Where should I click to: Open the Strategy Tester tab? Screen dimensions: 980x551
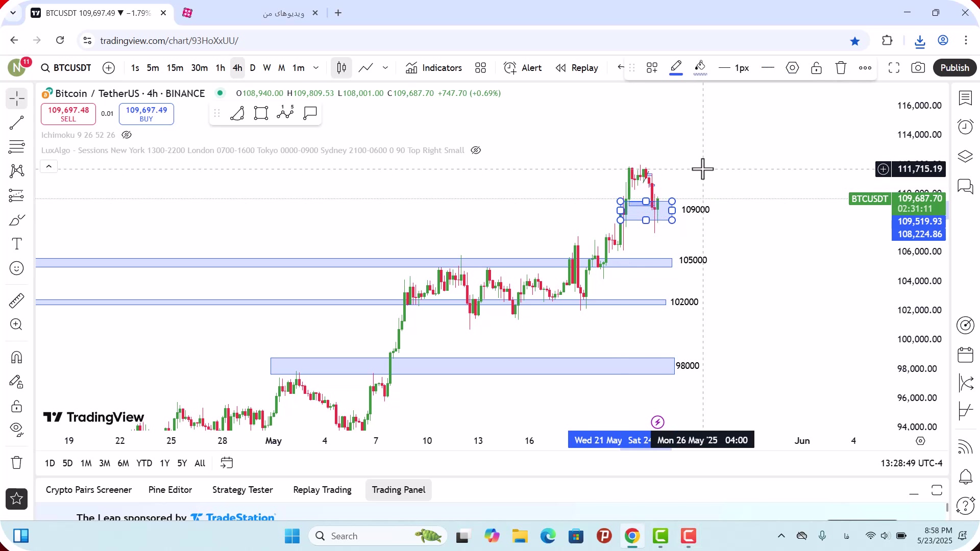pos(242,490)
